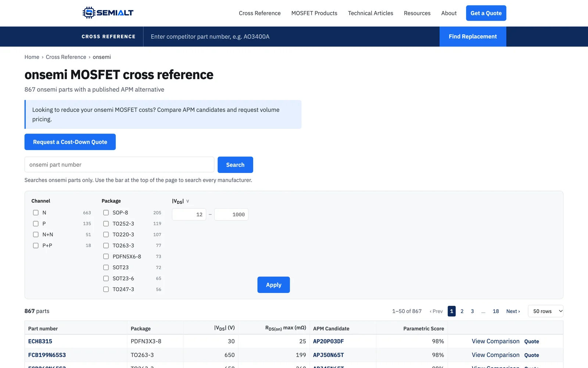Focus the competitor part number field
588x368 pixels.
(x=291, y=36)
